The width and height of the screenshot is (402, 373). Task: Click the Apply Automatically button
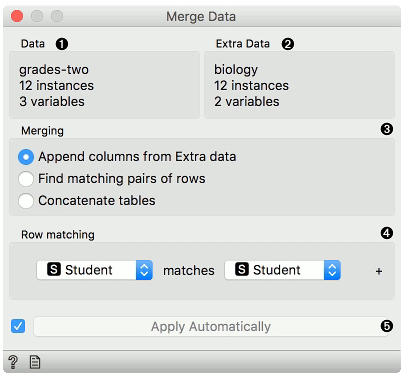pyautogui.click(x=211, y=327)
